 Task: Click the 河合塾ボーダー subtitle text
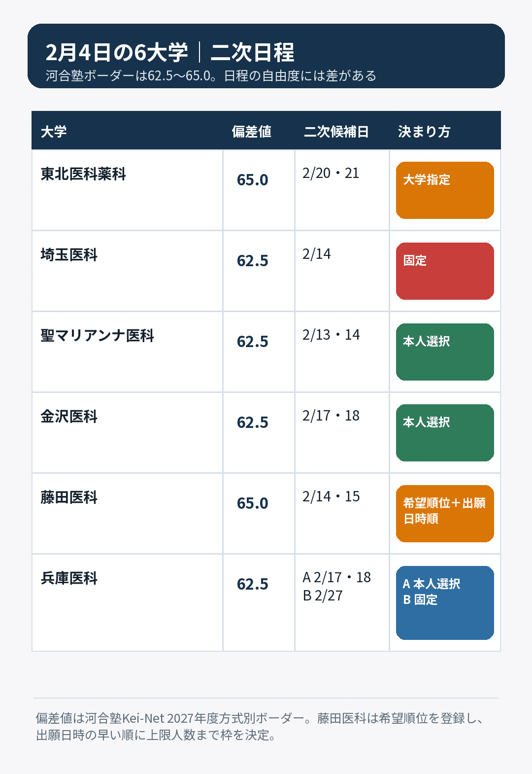211,76
